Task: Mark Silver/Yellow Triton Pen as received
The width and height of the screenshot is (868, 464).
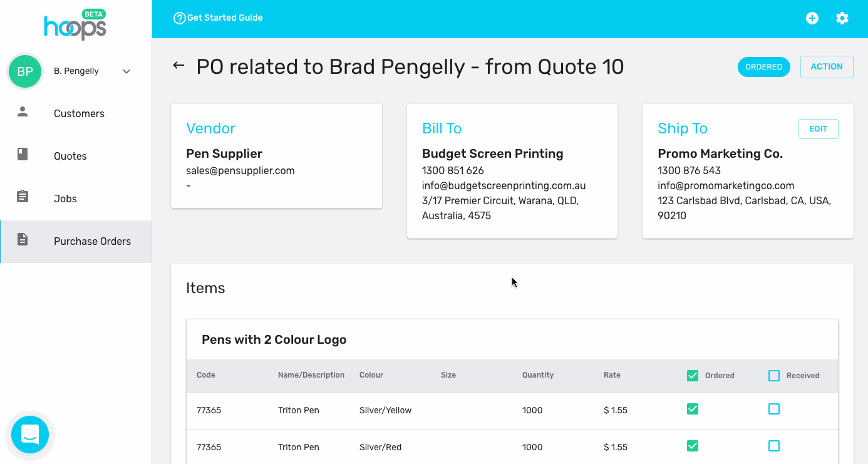Action: (774, 409)
